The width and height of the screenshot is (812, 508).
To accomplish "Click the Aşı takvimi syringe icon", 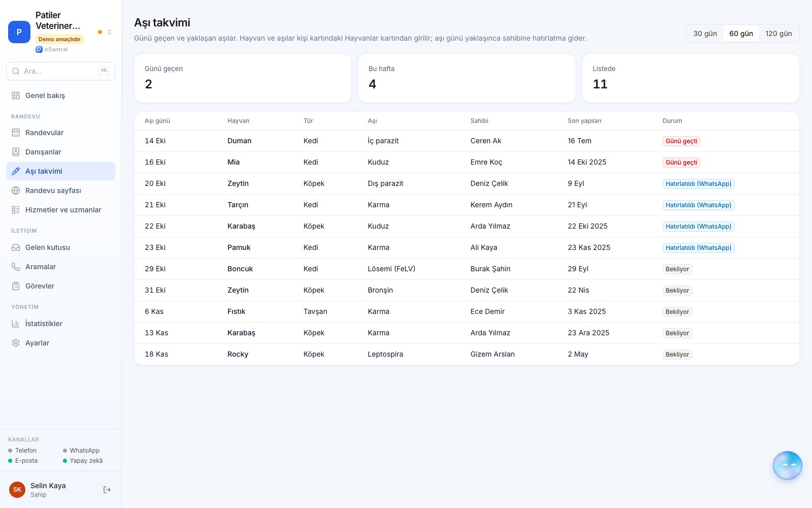I will click(16, 171).
